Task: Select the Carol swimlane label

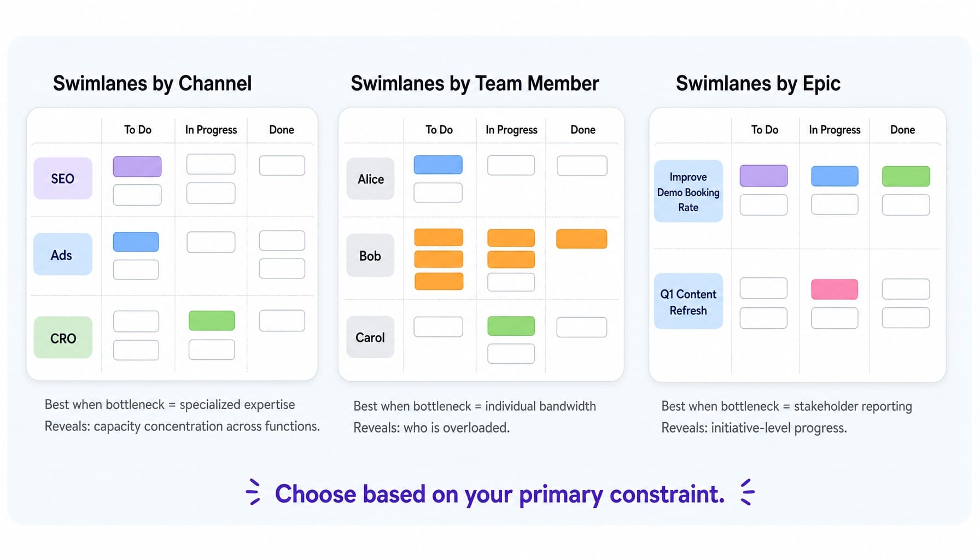Action: (370, 337)
